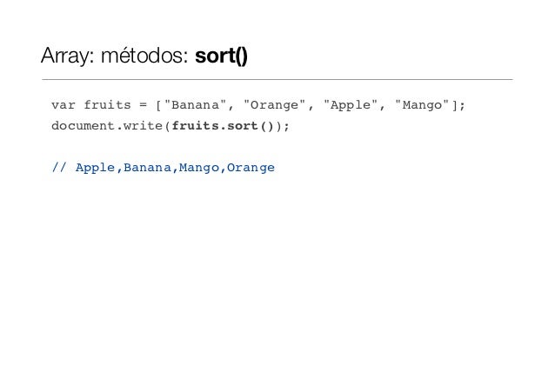Click the "//" comment slashes

click(x=60, y=167)
